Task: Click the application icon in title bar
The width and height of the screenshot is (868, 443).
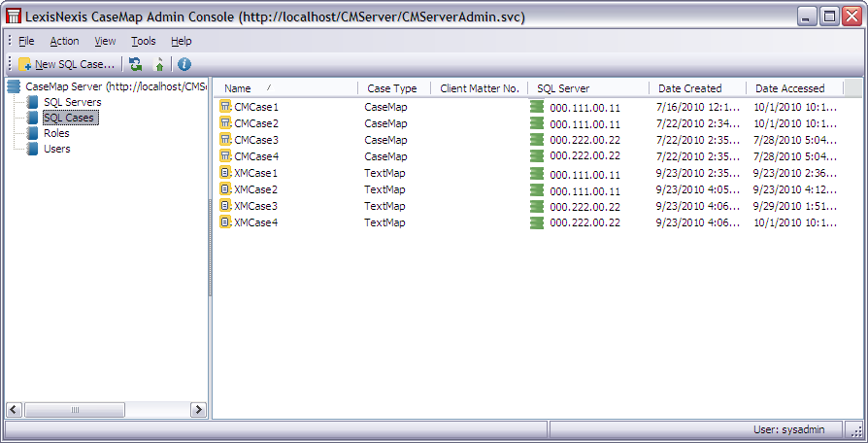Action: [14, 17]
